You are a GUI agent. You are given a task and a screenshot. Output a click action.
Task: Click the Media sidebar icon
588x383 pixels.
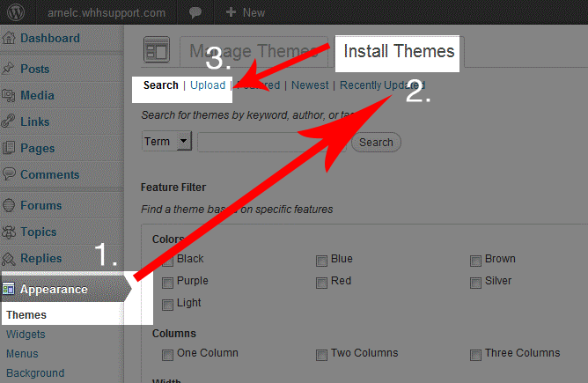click(x=8, y=96)
